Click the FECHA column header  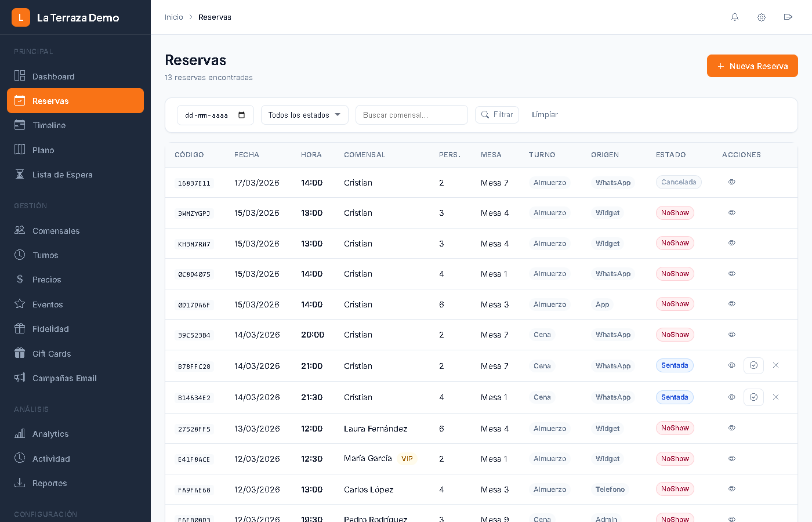point(246,155)
